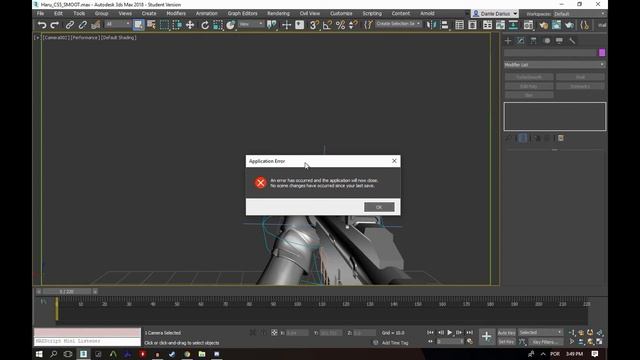Click OK in Application Error dialog

tap(379, 207)
